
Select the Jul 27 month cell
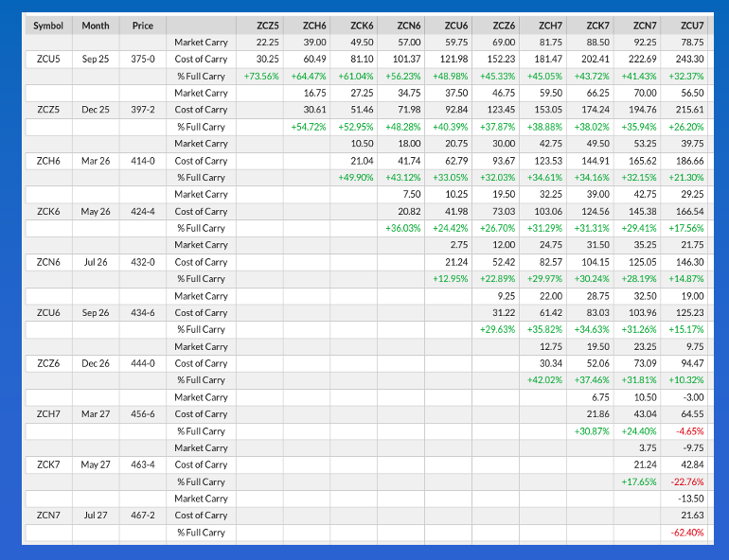tap(96, 515)
